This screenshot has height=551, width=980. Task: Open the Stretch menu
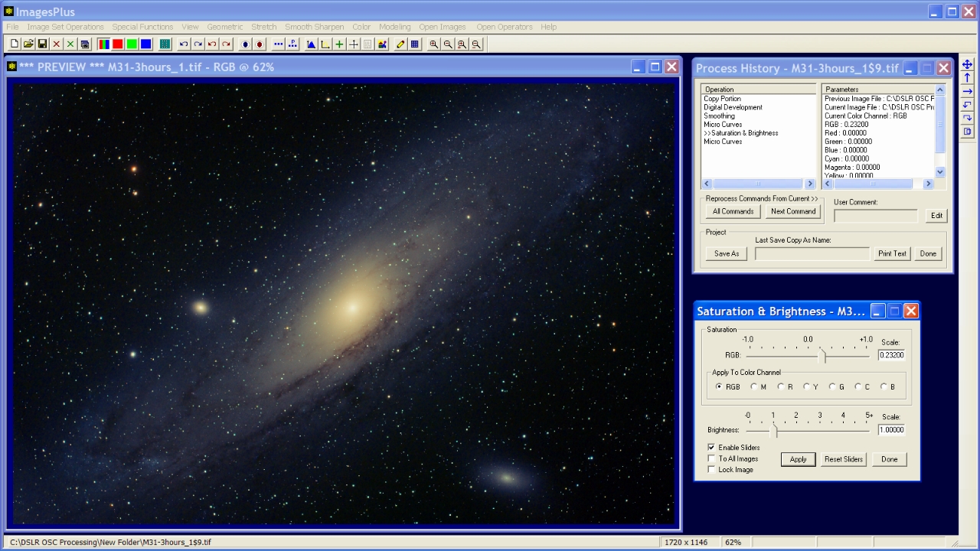(264, 27)
